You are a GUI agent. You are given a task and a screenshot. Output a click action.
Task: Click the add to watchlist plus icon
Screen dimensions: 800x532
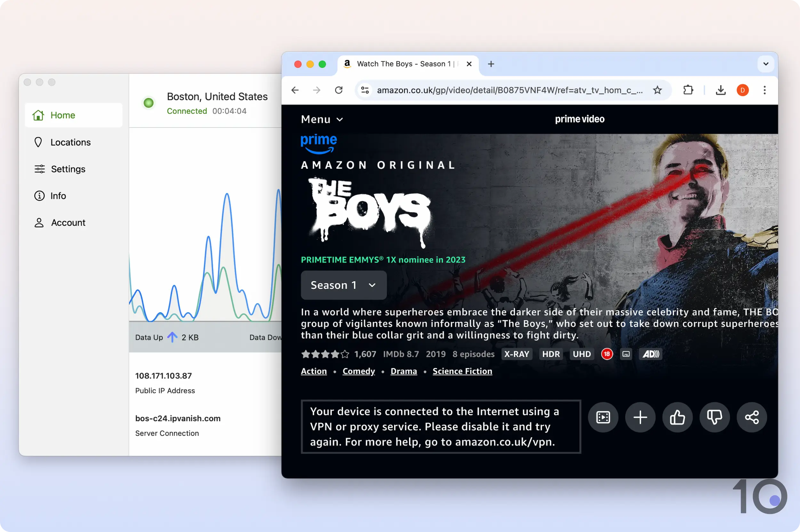640,417
